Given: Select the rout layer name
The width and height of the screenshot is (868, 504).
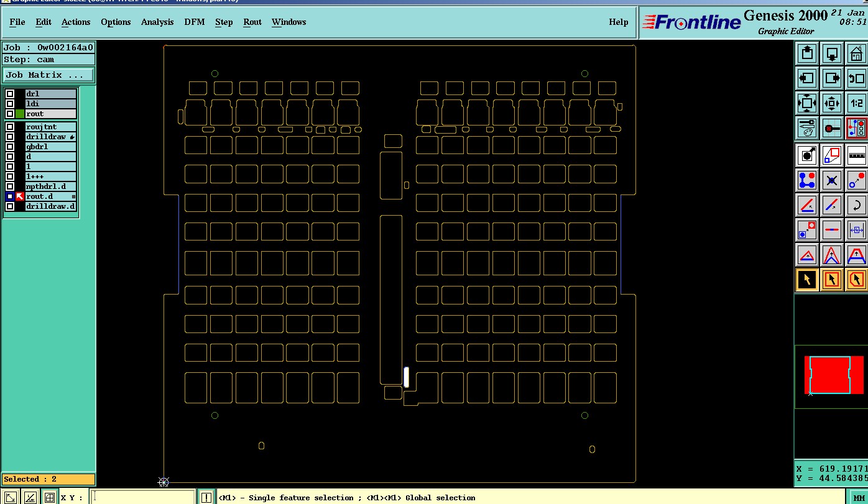Looking at the screenshot, I should tap(51, 114).
